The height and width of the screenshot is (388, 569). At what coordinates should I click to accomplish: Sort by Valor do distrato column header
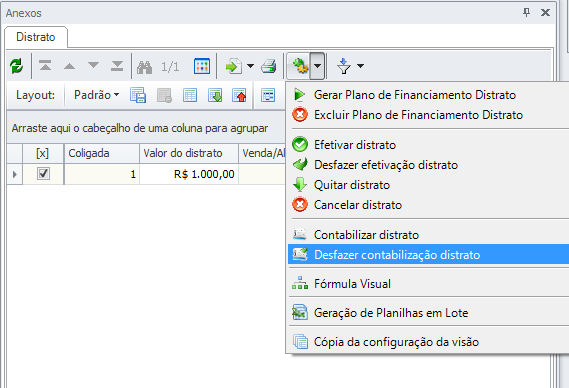[189, 154]
